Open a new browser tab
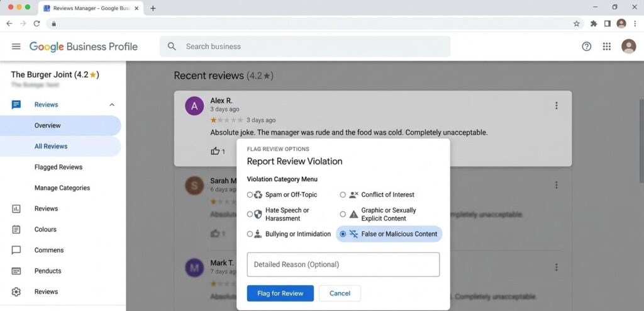644x311 pixels. 153,8
